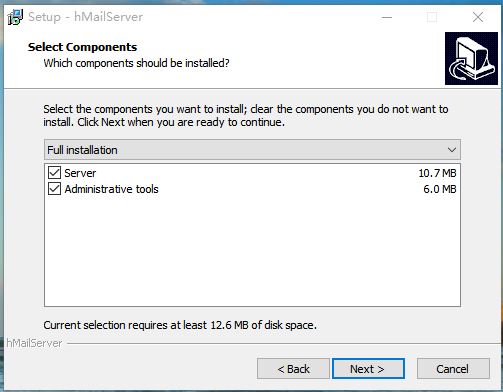503x392 pixels.
Task: Click the Setup - hMailServer title bar text
Action: click(x=85, y=17)
